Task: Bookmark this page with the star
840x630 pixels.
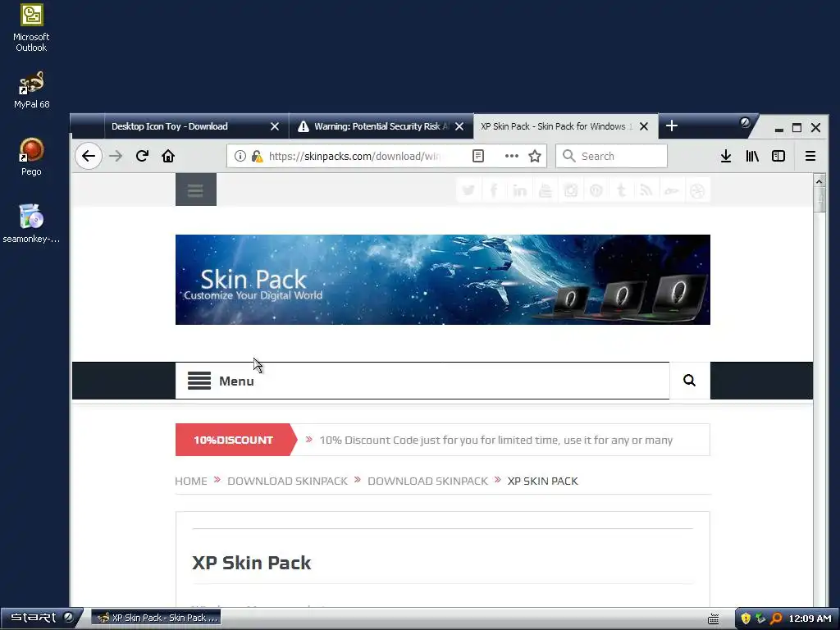Action: pyautogui.click(x=535, y=156)
